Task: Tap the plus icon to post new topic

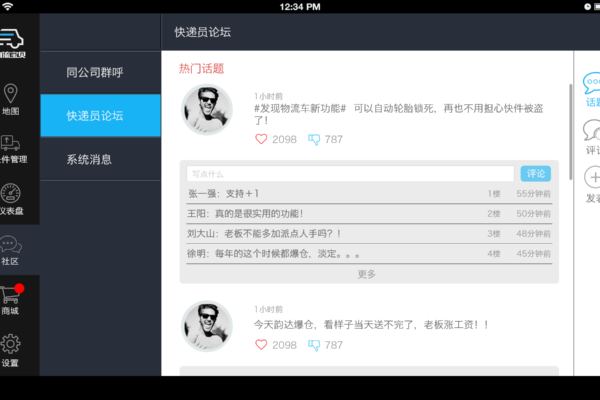Action: [592, 178]
